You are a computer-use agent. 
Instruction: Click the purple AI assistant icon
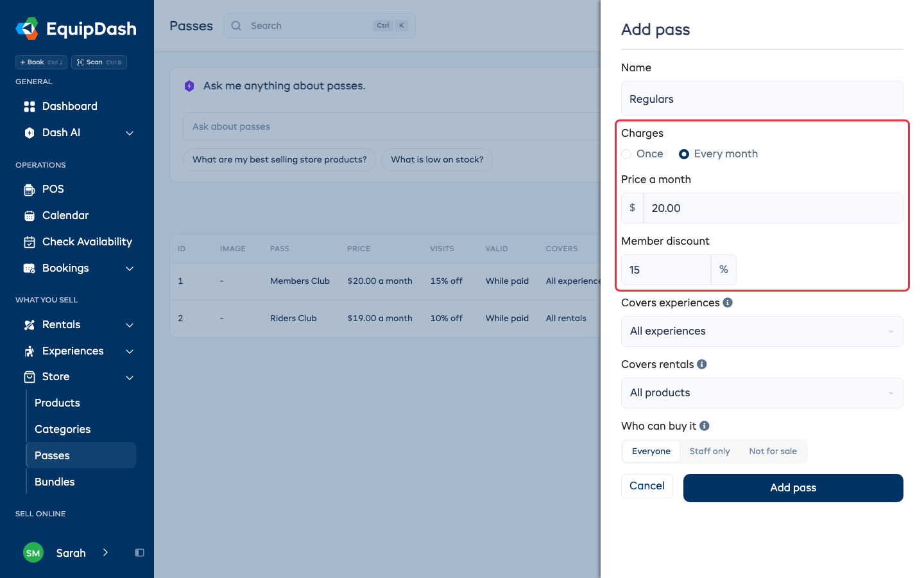[189, 86]
